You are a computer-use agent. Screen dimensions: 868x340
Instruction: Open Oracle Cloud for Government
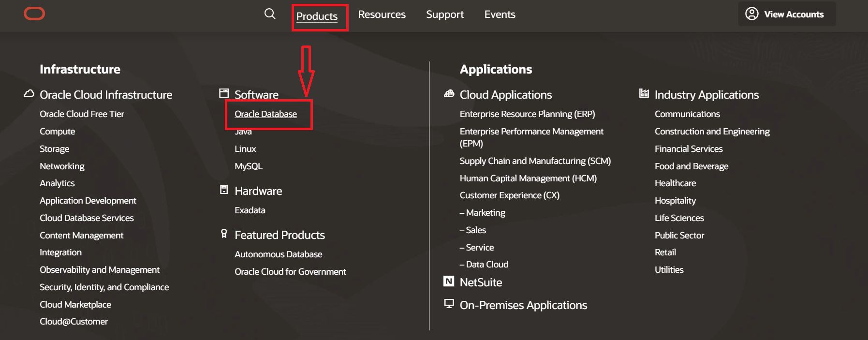click(x=290, y=272)
